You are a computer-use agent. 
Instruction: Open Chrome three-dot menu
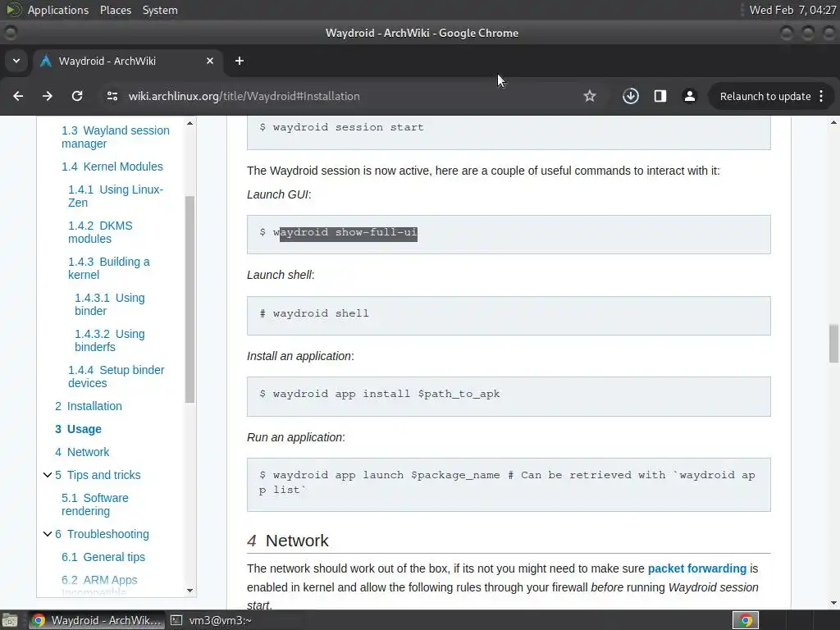pyautogui.click(x=821, y=97)
